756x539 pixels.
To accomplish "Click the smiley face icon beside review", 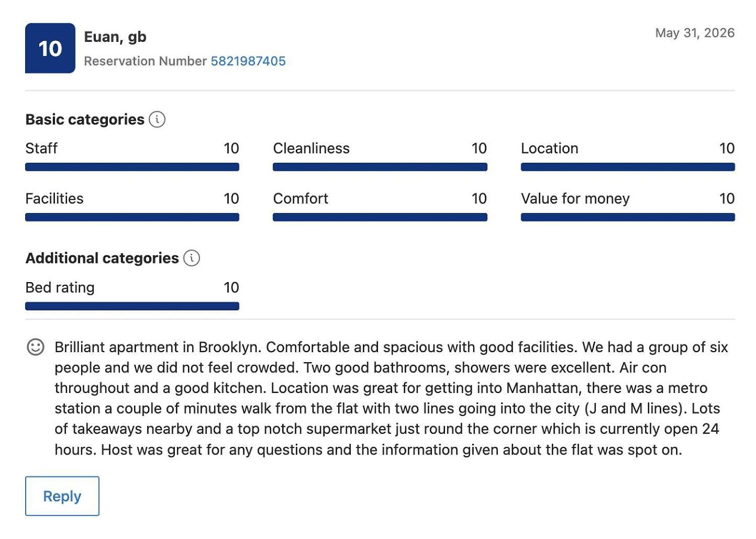I will [x=36, y=347].
